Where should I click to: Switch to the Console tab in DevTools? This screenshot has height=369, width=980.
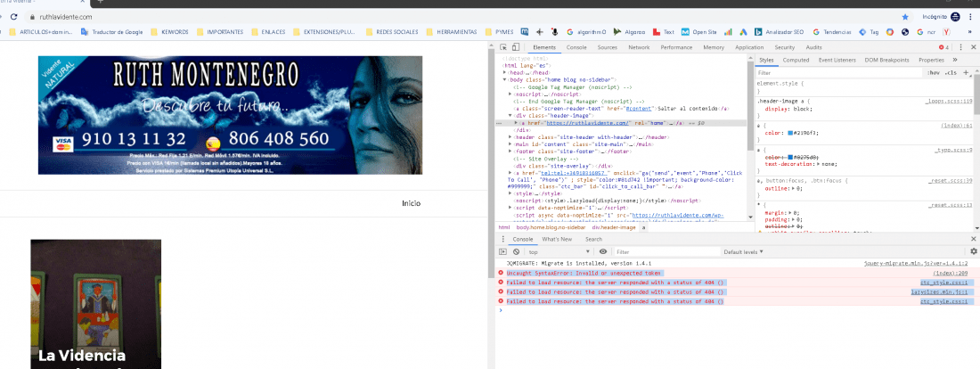(576, 47)
